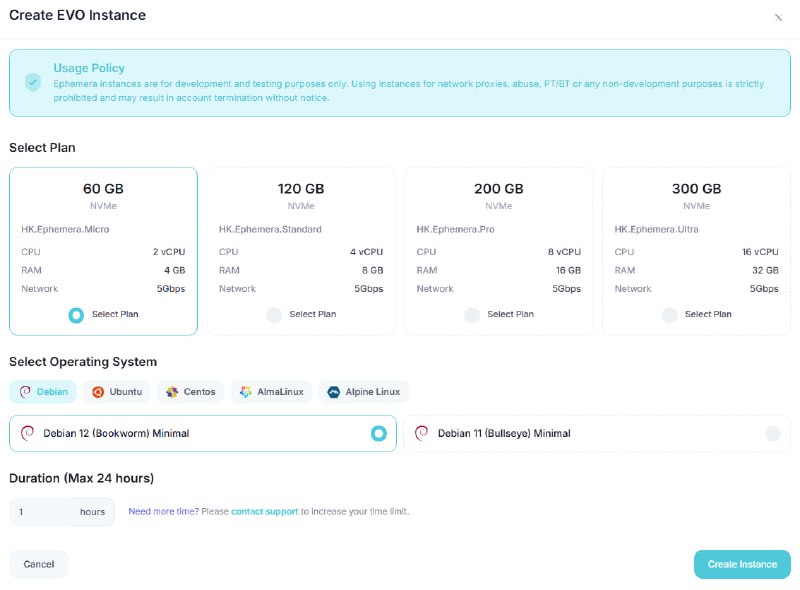Click the Alpine Linux logo icon

pos(334,392)
